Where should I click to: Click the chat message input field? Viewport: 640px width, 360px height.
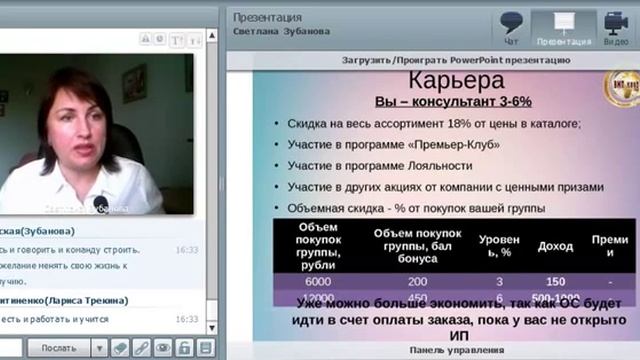(11, 348)
